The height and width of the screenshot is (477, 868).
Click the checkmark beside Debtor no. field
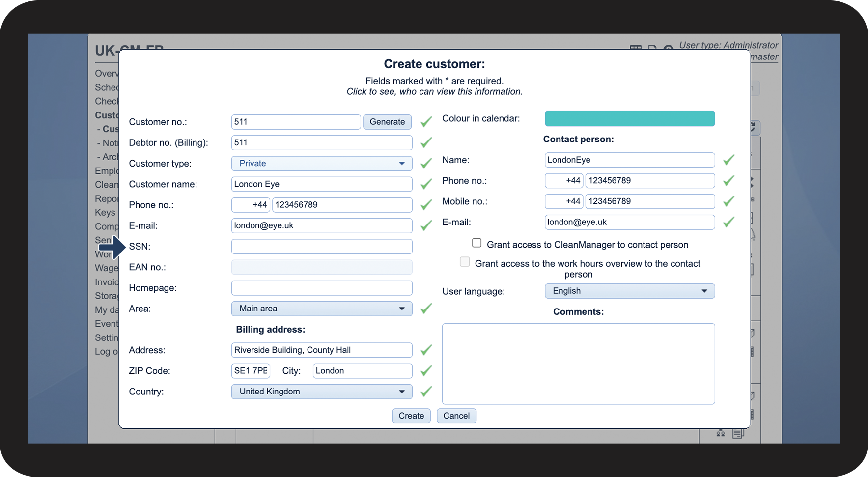[x=426, y=142]
